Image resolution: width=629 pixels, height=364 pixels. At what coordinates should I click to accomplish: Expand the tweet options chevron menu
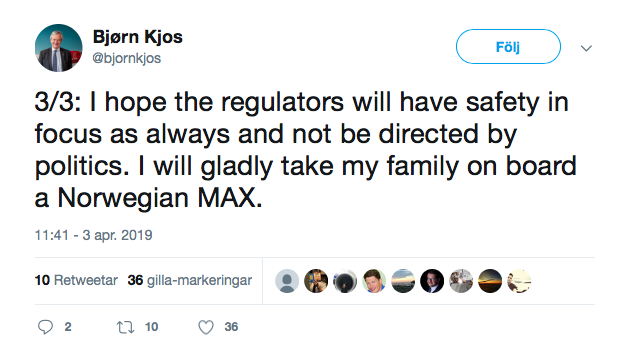tap(586, 49)
